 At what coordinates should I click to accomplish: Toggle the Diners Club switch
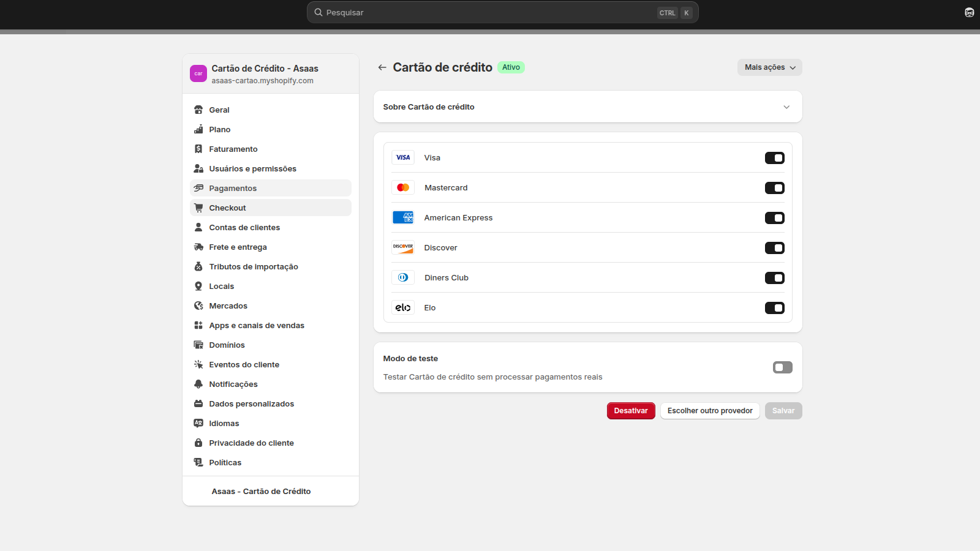tap(775, 278)
